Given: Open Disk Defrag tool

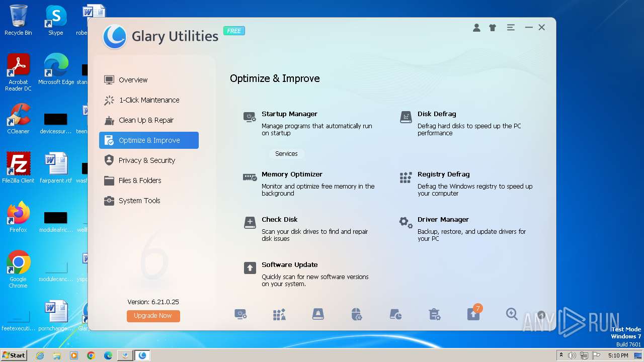Looking at the screenshot, I should (437, 114).
